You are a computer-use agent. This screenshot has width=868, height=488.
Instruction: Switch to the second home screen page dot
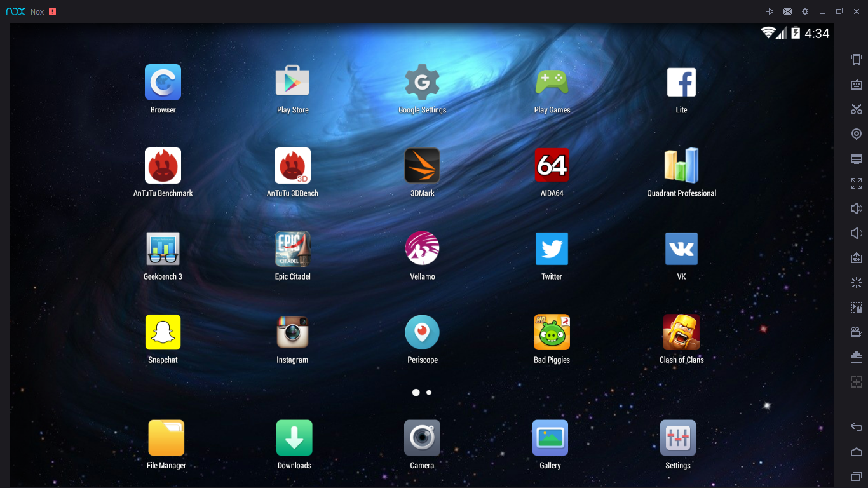tap(429, 393)
